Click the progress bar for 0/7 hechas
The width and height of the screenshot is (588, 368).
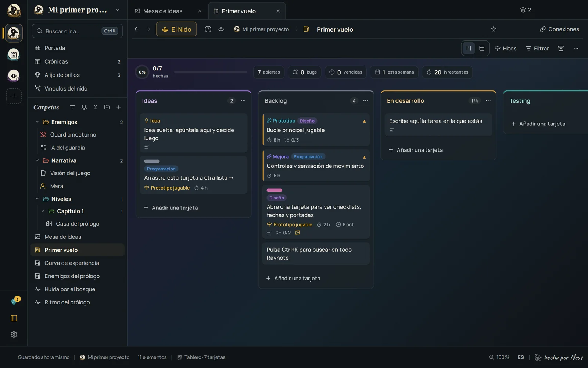[211, 72]
